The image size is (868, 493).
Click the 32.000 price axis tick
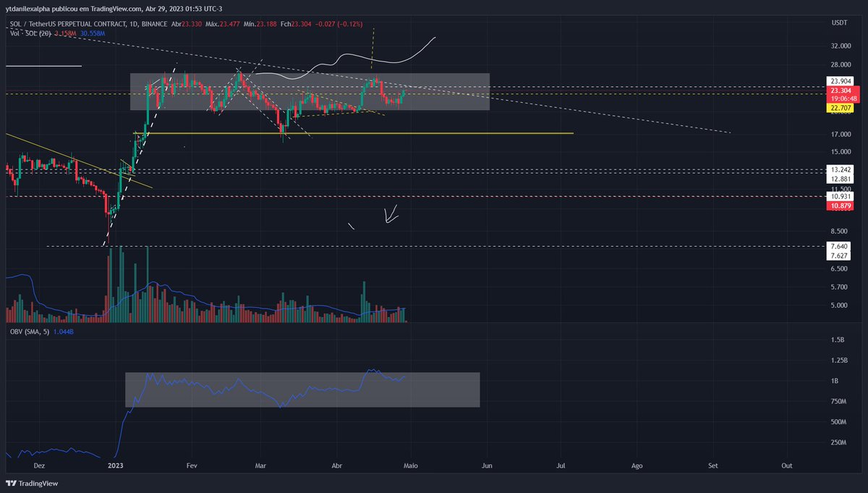point(840,45)
